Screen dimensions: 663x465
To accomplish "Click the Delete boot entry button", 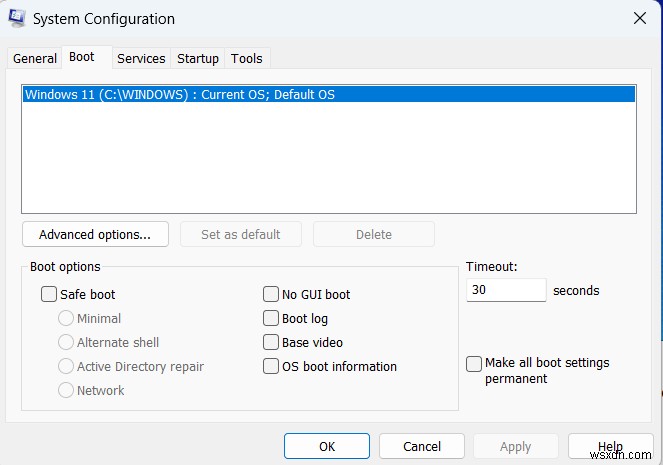I will click(x=374, y=234).
